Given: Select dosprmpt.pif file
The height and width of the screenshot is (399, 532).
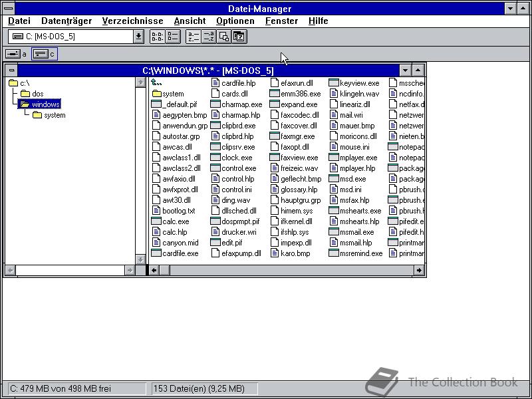Looking at the screenshot, I should (235, 221).
